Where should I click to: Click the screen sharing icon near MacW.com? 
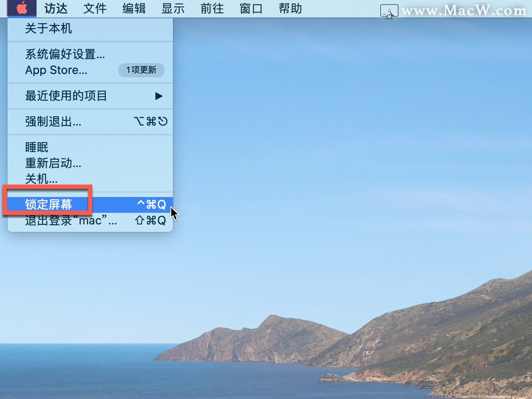[388, 11]
